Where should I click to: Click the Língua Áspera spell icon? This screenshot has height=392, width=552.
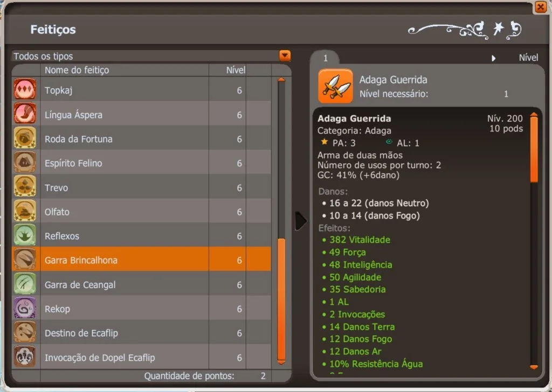pos(25,113)
